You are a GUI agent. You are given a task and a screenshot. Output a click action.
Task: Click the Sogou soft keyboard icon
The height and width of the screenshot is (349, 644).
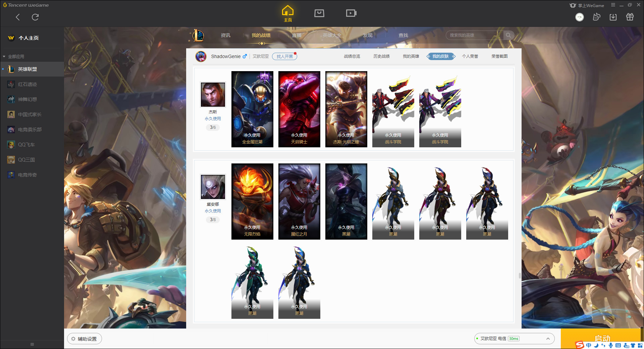(618, 345)
